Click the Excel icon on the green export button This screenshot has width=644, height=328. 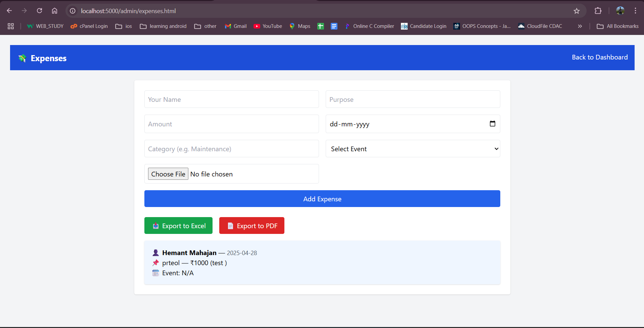(155, 226)
